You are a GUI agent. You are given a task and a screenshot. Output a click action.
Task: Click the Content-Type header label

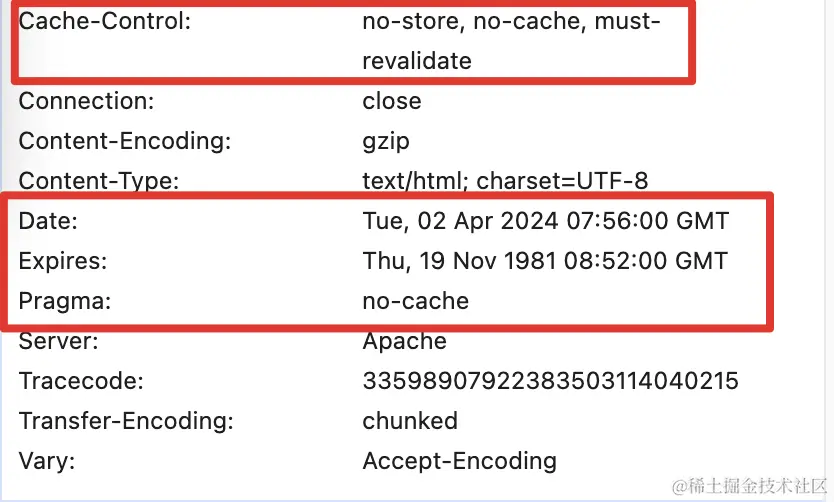pos(99,181)
